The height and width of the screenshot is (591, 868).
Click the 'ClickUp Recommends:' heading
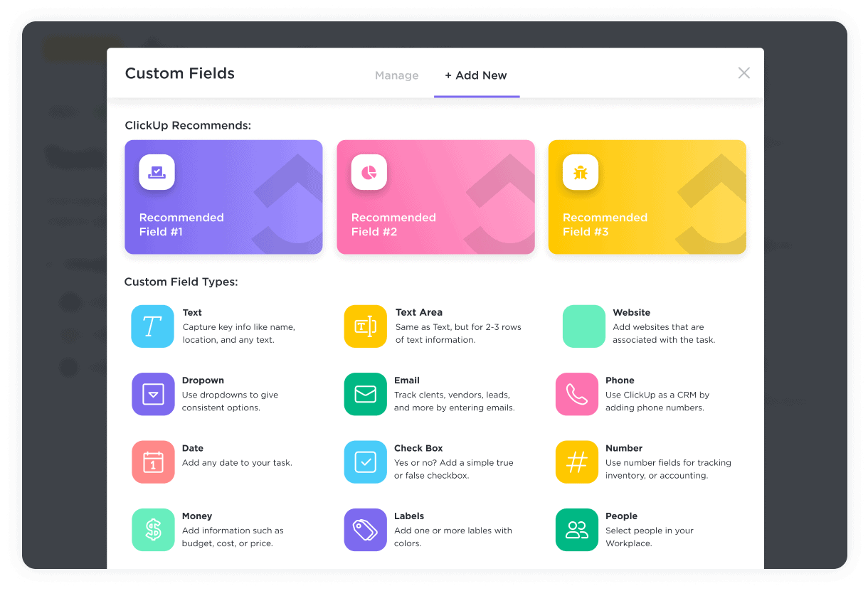coord(188,126)
